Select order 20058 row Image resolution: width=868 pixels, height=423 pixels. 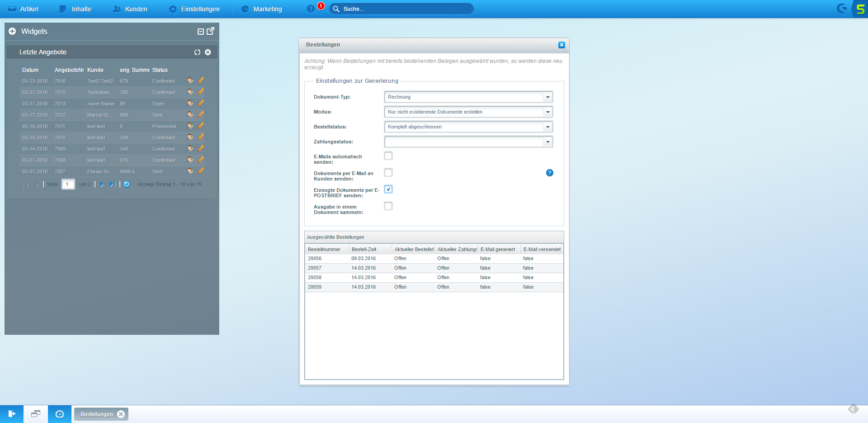click(434, 278)
